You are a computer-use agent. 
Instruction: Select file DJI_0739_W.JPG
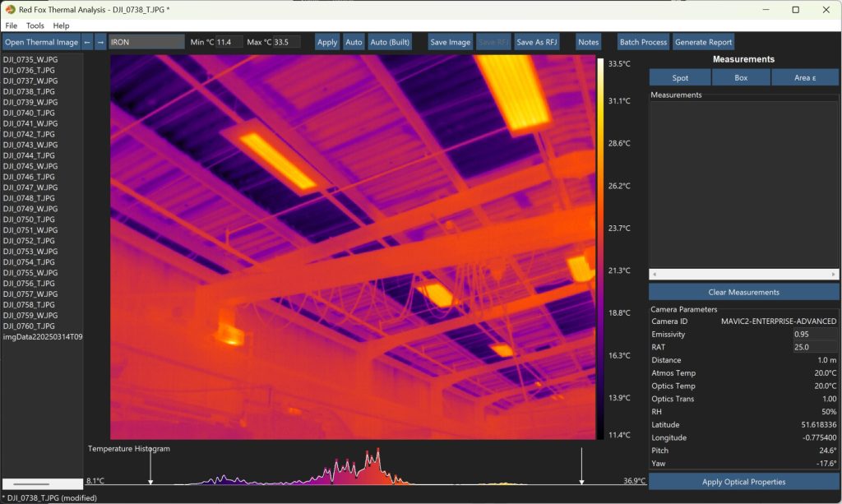[30, 102]
